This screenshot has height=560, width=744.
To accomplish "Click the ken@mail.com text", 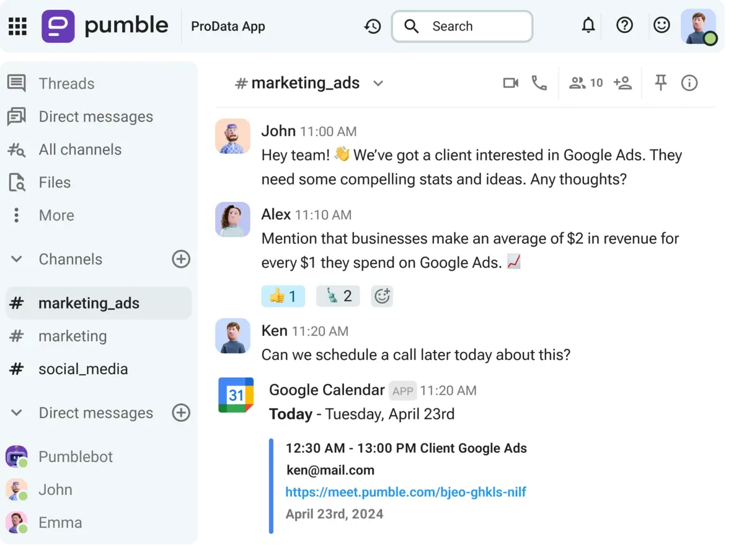I will tap(330, 470).
